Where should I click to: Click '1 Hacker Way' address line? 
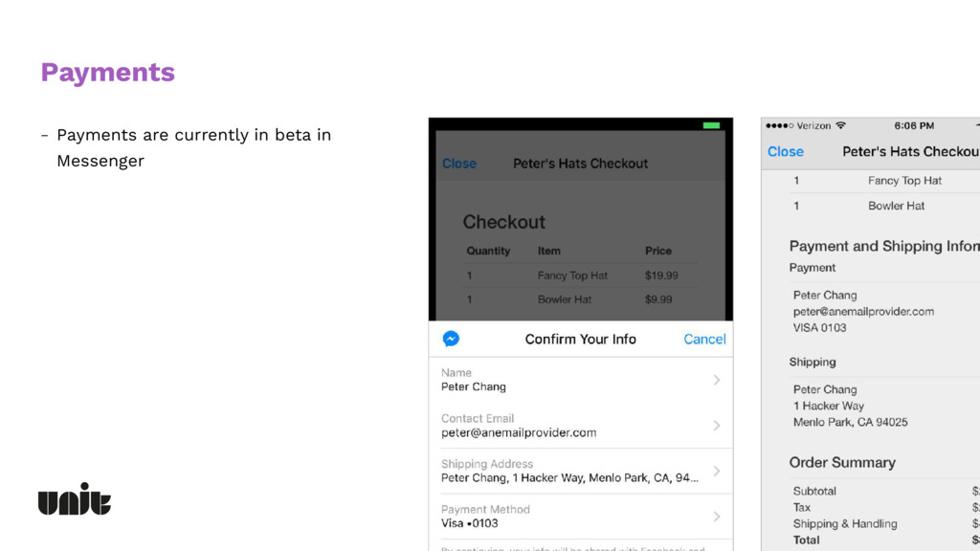(x=829, y=406)
